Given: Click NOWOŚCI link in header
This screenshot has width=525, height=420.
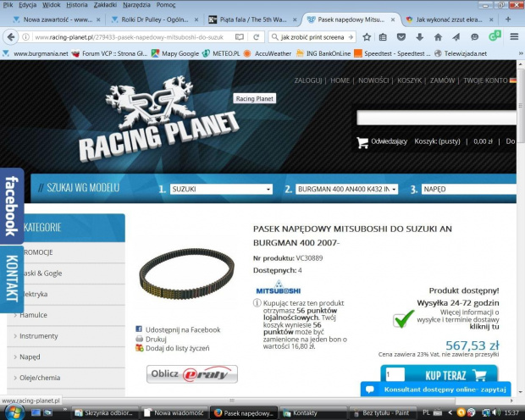Looking at the screenshot, I should [x=373, y=80].
